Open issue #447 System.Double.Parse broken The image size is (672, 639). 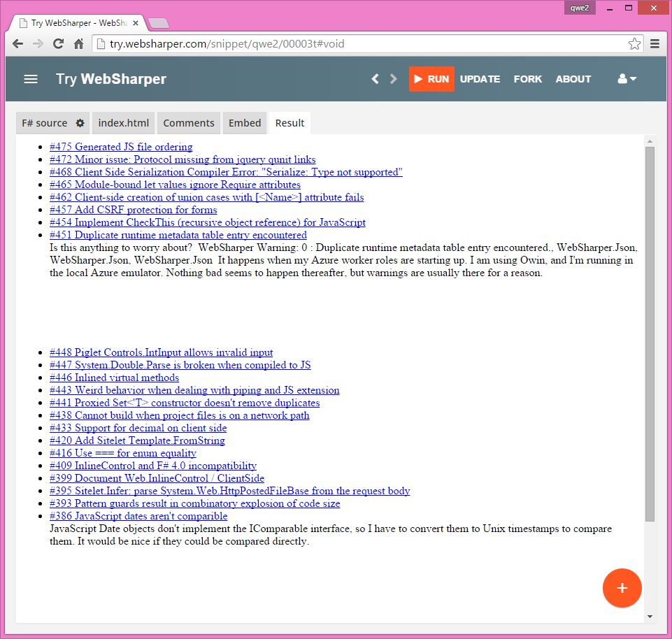[180, 365]
